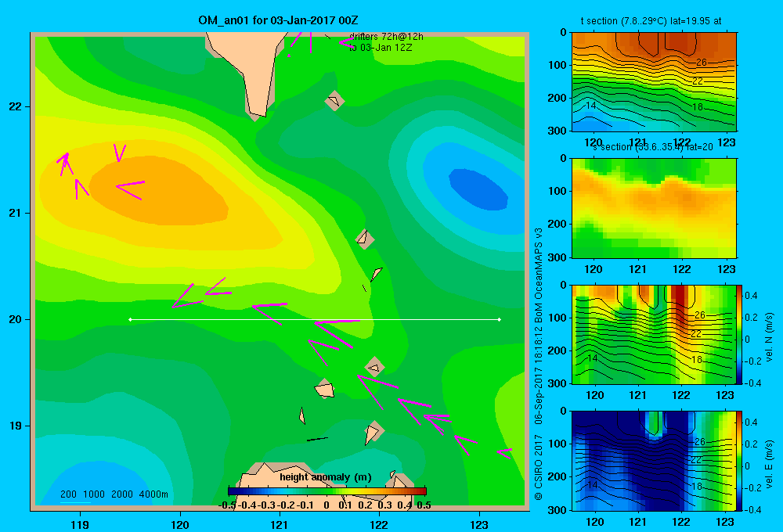783x532 pixels.
Task: Select the temperature section plot panel
Action: pos(654,81)
